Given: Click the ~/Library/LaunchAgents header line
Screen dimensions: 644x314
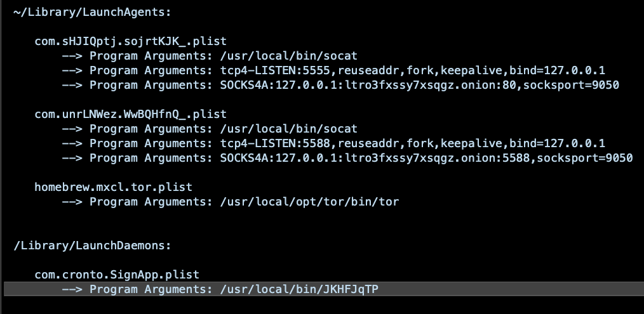Looking at the screenshot, I should click(92, 11).
